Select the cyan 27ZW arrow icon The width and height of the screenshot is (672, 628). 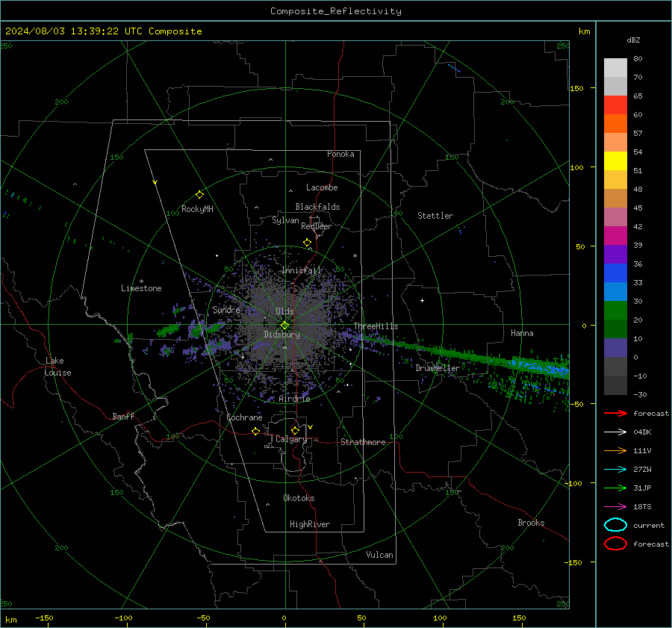click(x=615, y=470)
